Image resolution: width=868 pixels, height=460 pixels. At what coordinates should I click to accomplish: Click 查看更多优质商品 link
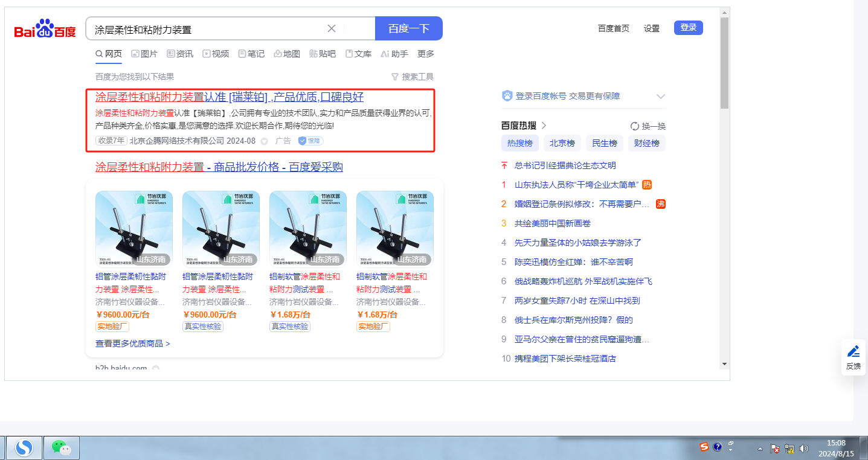point(133,343)
